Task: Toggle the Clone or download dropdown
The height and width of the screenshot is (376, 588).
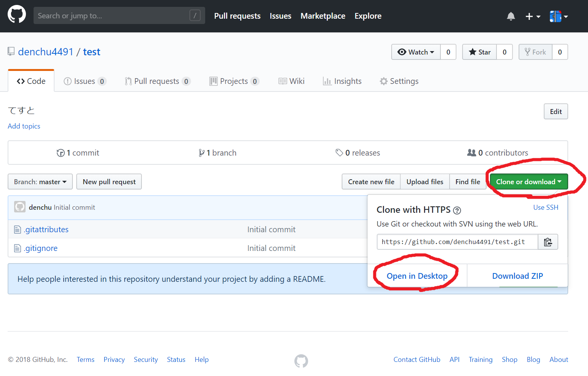Action: point(529,182)
